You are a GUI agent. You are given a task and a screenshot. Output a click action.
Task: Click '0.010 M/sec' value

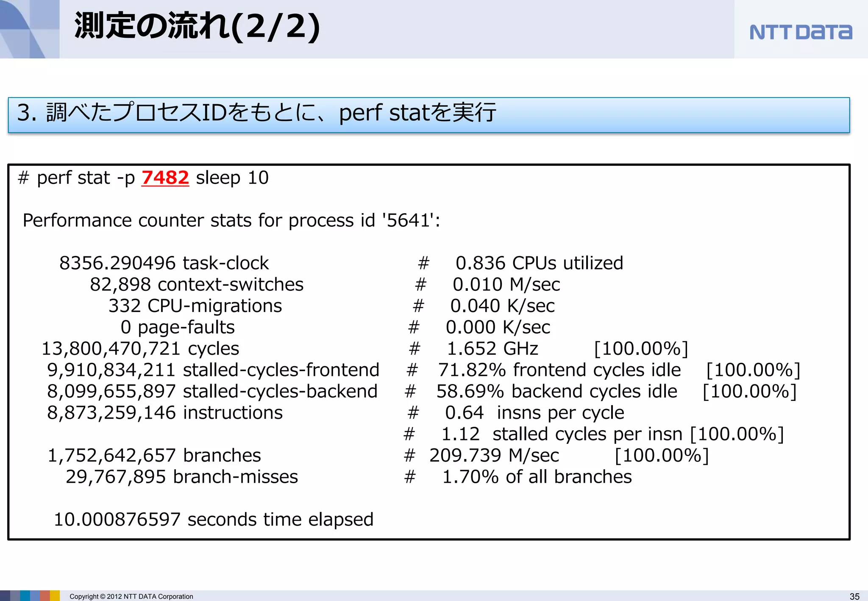coord(506,284)
